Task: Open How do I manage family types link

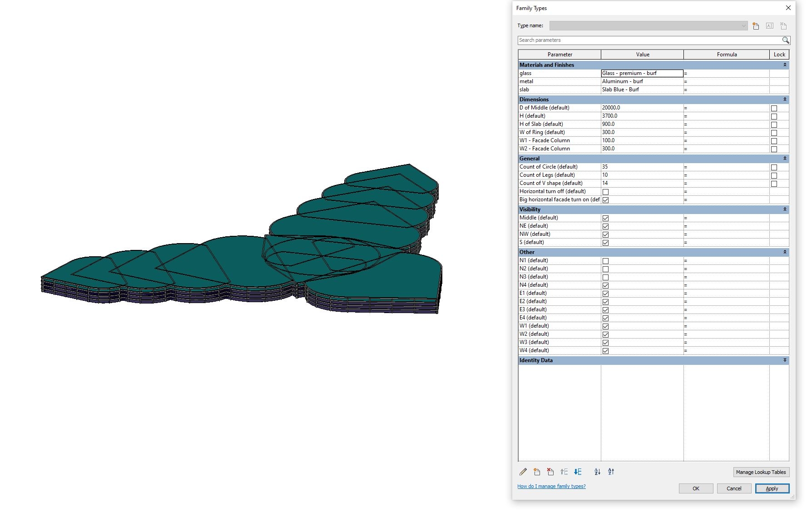Action: [551, 486]
